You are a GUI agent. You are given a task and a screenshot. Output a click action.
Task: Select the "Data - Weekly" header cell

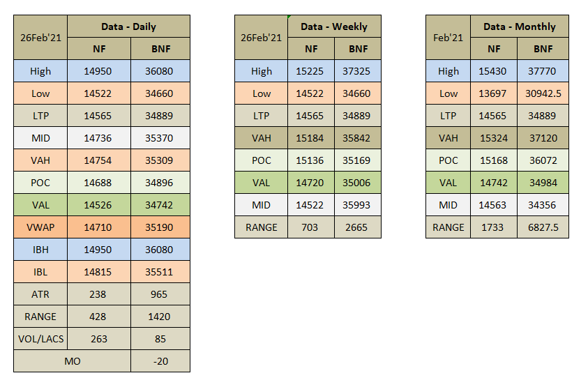(334, 26)
